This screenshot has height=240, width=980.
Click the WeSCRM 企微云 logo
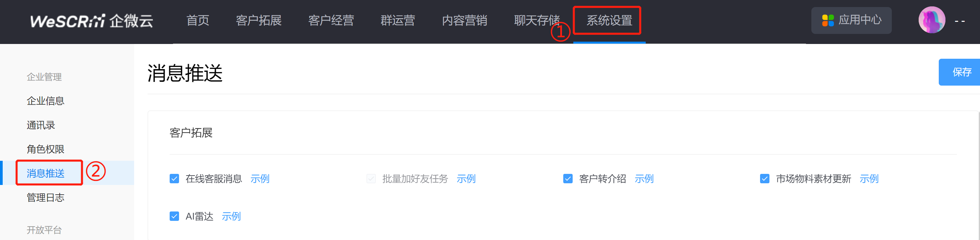tap(92, 20)
